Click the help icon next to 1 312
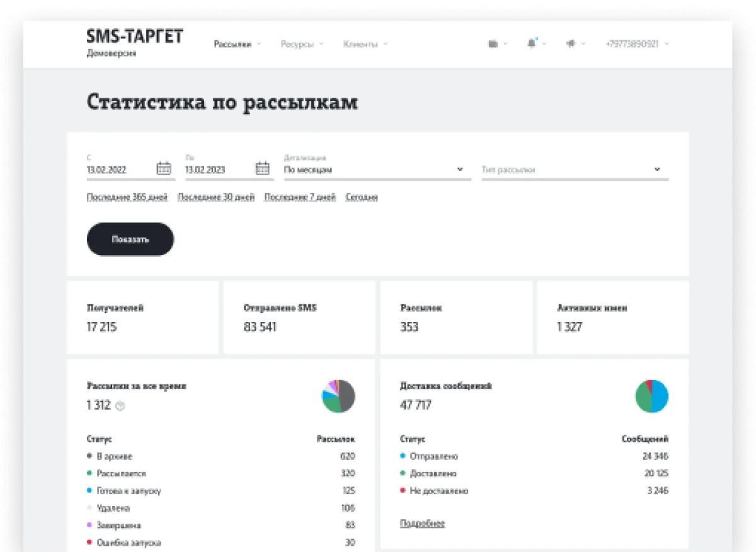 pyautogui.click(x=121, y=406)
